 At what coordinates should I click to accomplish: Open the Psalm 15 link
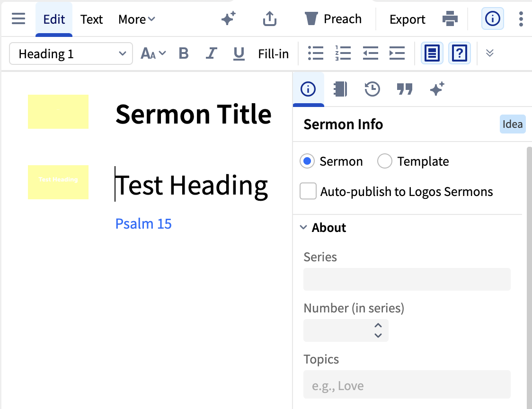click(143, 223)
